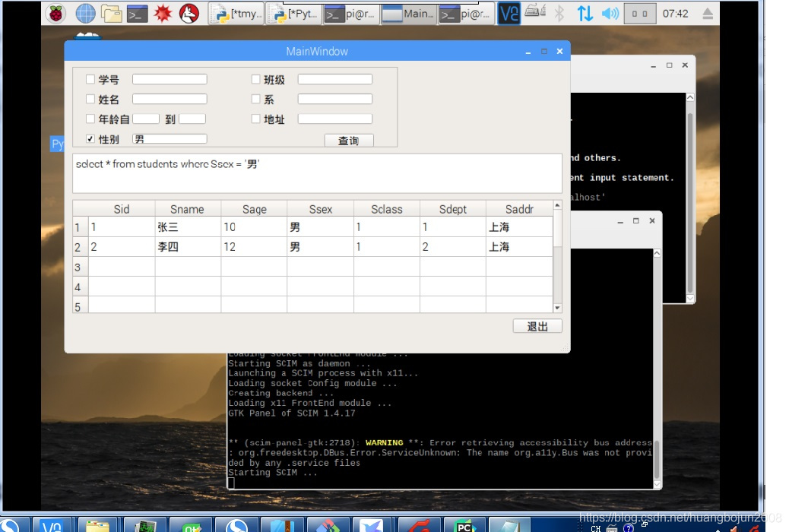Image resolution: width=789 pixels, height=532 pixels.
Task: Enable the 班级 checkbox
Action: click(255, 79)
